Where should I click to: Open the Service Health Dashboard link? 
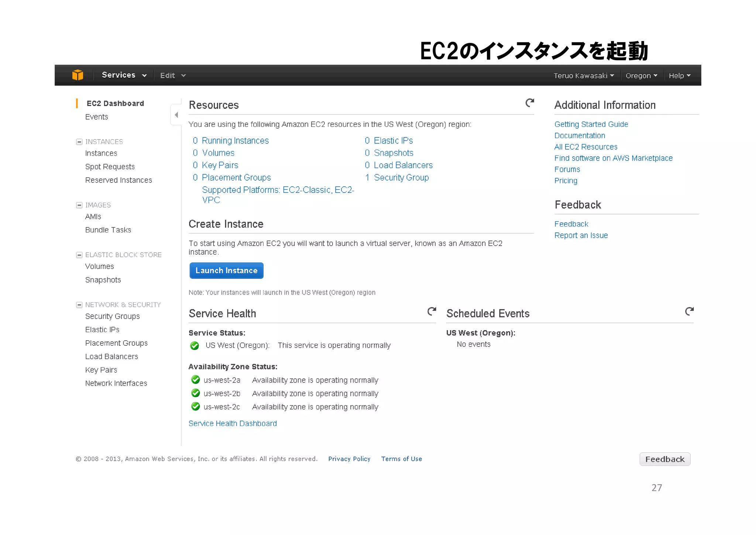(233, 423)
